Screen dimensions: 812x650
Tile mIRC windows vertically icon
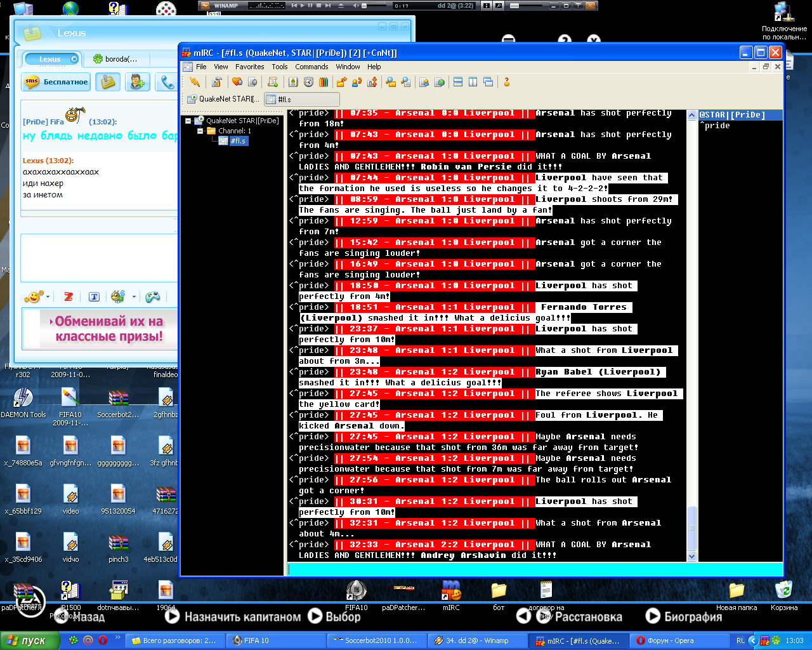coord(473,82)
